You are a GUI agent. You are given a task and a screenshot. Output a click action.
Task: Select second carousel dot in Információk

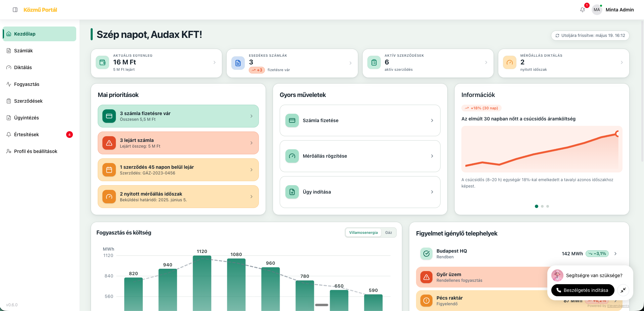click(x=542, y=206)
